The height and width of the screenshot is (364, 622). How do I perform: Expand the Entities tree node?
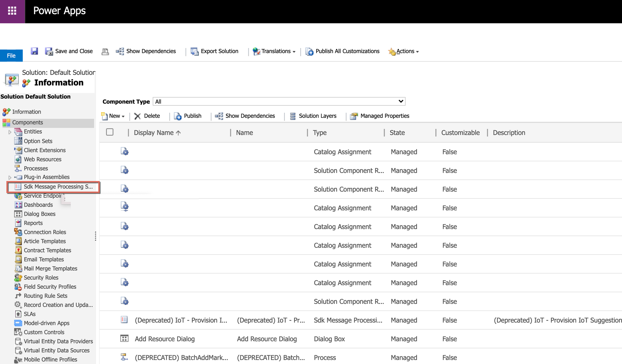10,132
